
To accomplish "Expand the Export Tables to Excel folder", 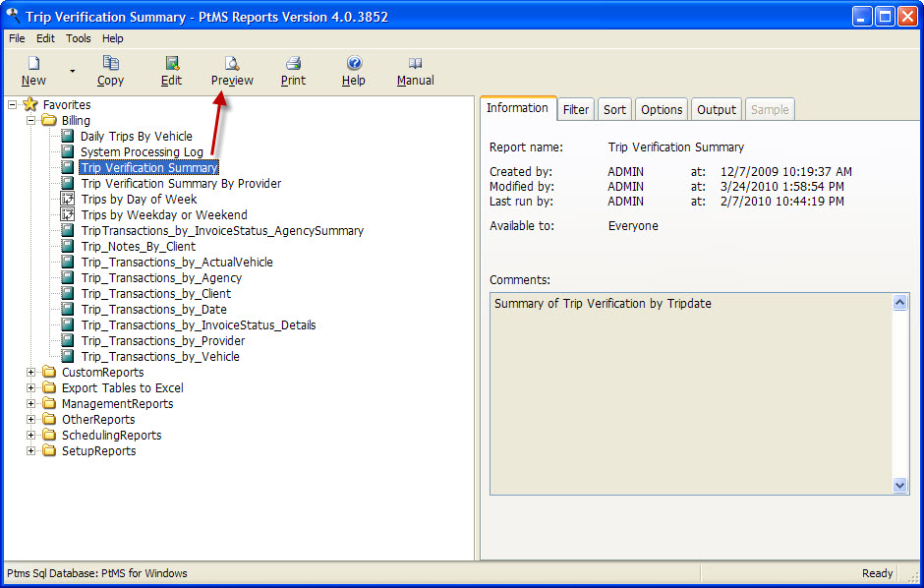I will click(x=31, y=388).
